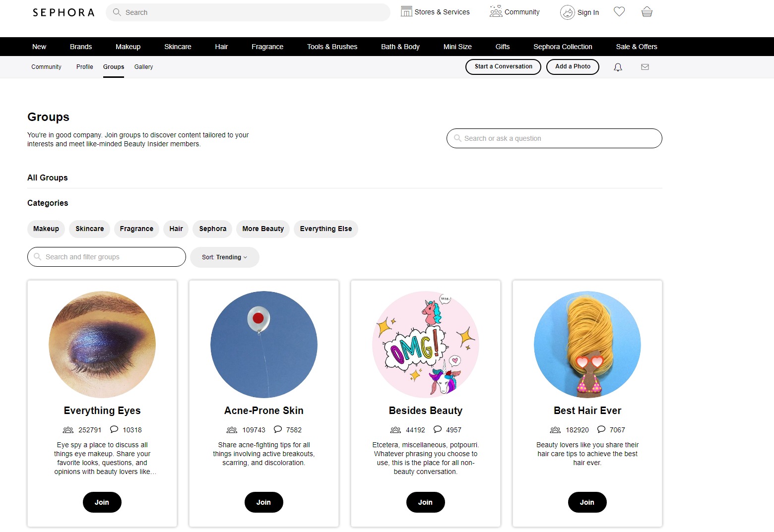The width and height of the screenshot is (774, 532).
Task: Open Everything Eyes group title
Action: tap(102, 411)
